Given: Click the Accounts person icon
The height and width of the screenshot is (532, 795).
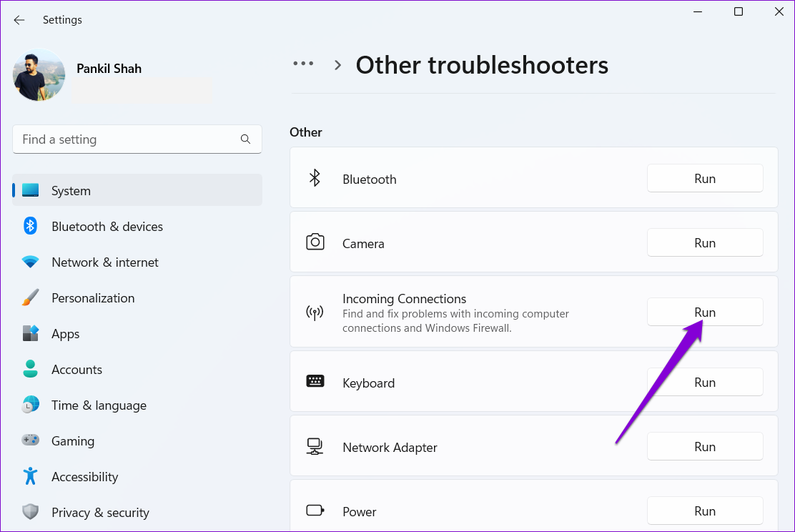Looking at the screenshot, I should (x=31, y=369).
